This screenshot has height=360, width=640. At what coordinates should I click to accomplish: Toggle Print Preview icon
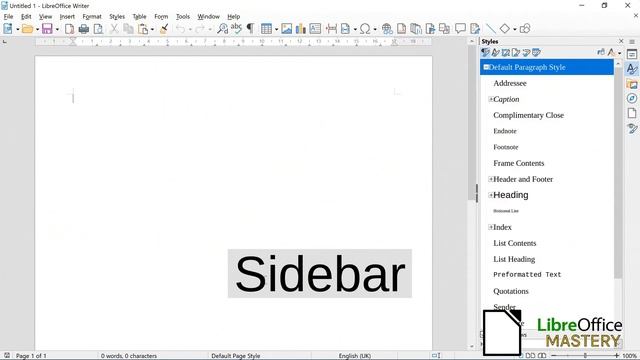[98, 29]
